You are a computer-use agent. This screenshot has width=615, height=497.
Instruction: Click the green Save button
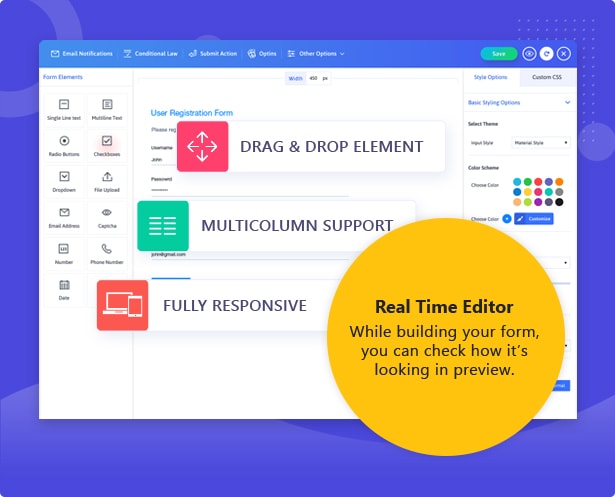click(499, 53)
